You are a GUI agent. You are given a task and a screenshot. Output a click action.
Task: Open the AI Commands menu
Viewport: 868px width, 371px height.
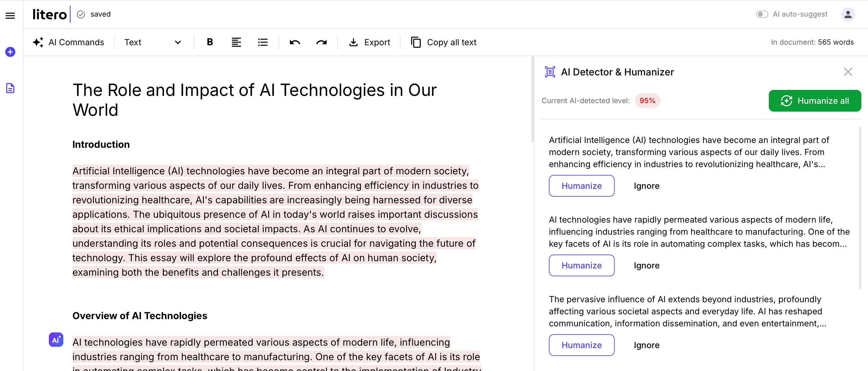(68, 42)
